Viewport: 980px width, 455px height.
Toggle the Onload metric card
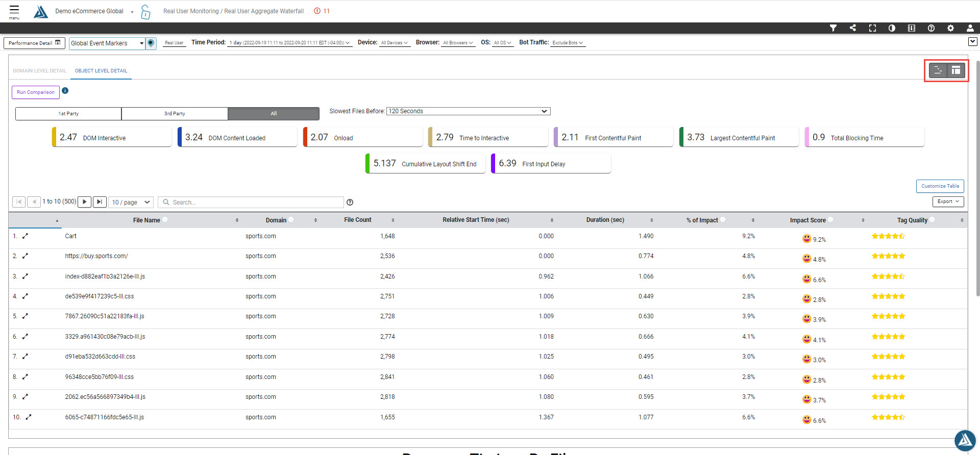(363, 137)
